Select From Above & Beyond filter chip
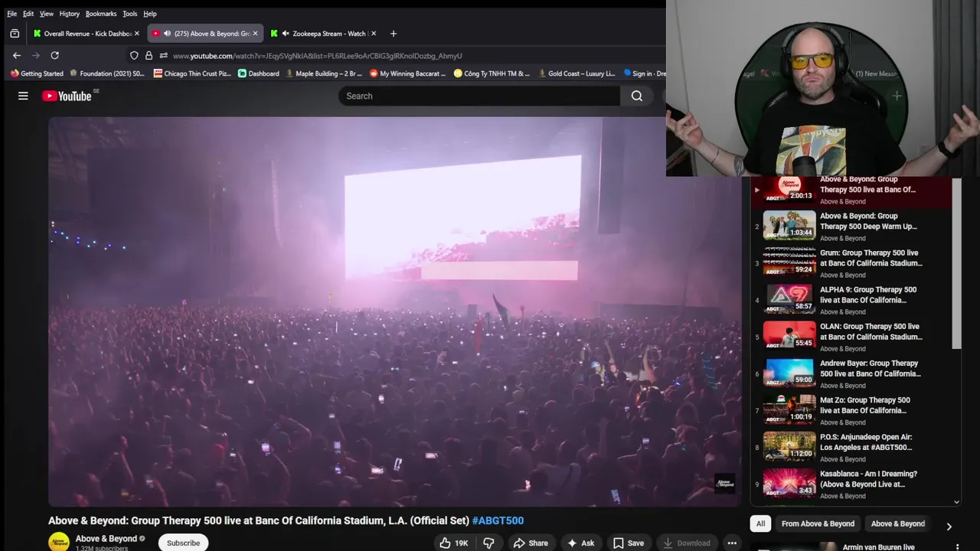This screenshot has width=980, height=551. tap(818, 523)
